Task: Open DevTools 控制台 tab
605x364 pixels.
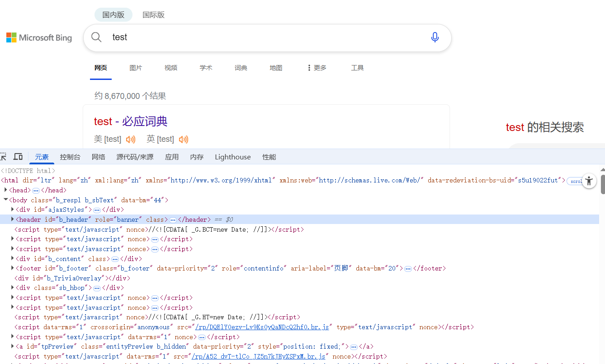Action: 70,157
